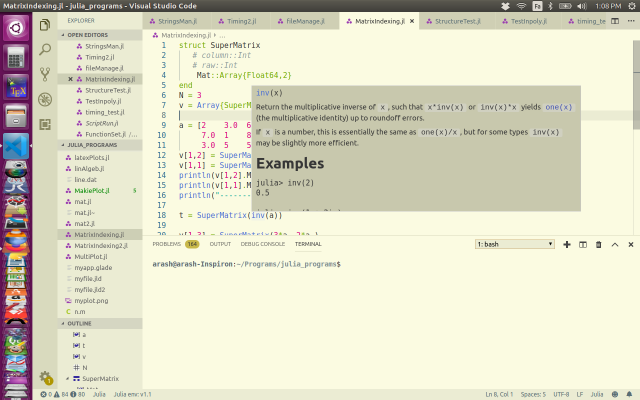640x400 pixels.
Task: Change line ending via LF
Action: pyautogui.click(x=580, y=394)
